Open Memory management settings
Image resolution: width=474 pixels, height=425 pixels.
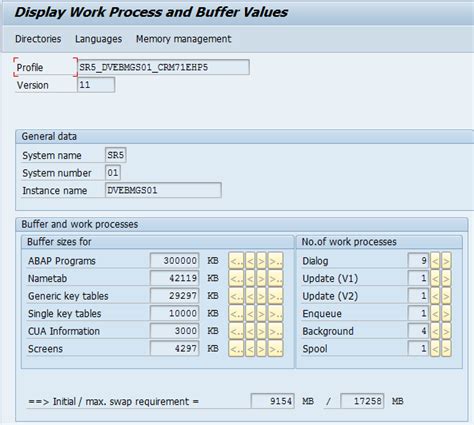click(183, 39)
